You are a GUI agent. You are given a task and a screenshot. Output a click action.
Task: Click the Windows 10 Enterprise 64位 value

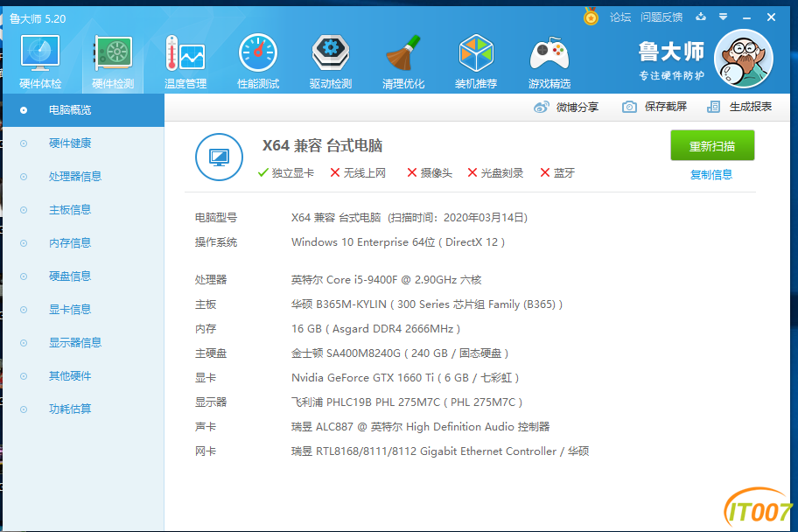398,242
